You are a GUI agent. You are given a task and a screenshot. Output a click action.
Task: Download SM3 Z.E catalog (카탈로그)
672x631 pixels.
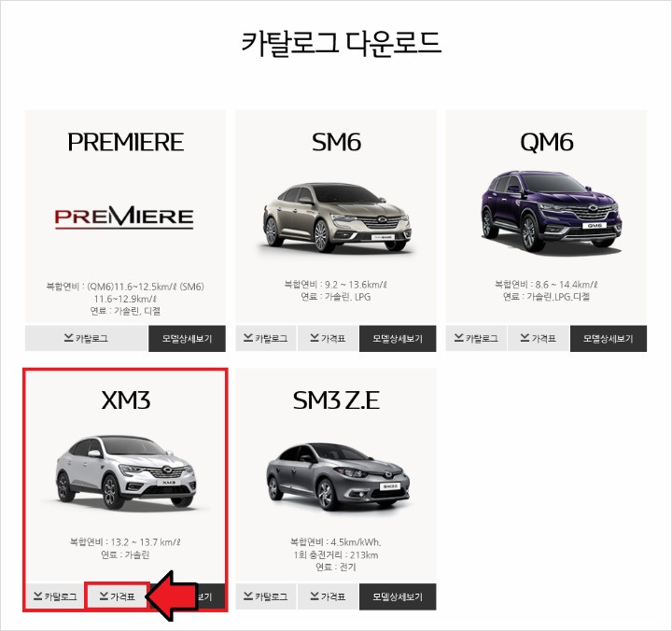(266, 596)
